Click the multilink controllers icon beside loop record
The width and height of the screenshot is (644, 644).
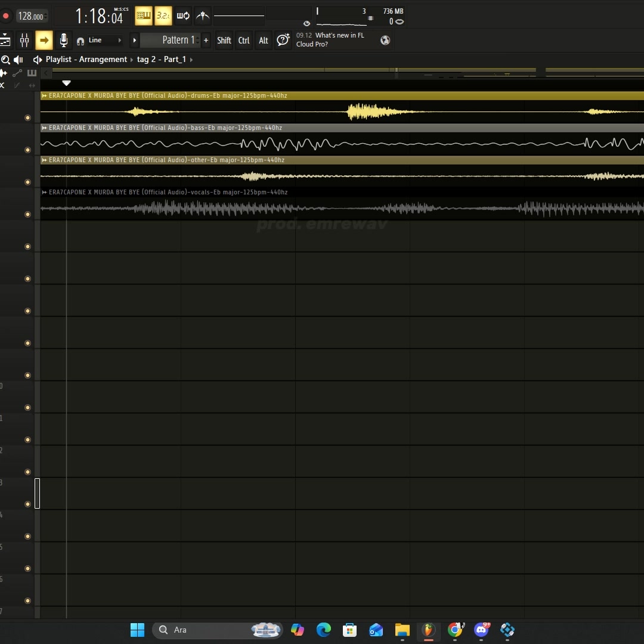click(203, 16)
